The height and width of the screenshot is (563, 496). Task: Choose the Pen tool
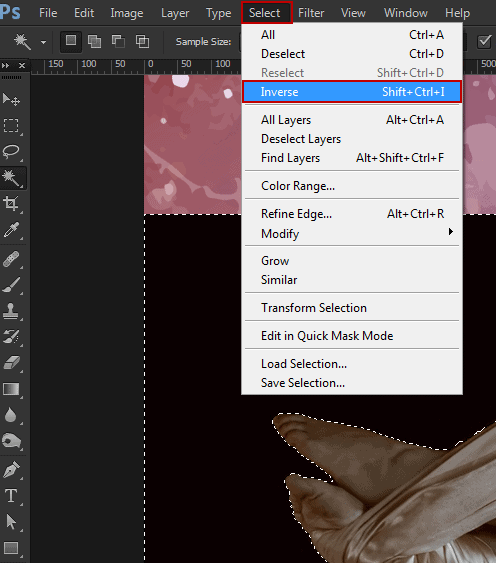11,470
